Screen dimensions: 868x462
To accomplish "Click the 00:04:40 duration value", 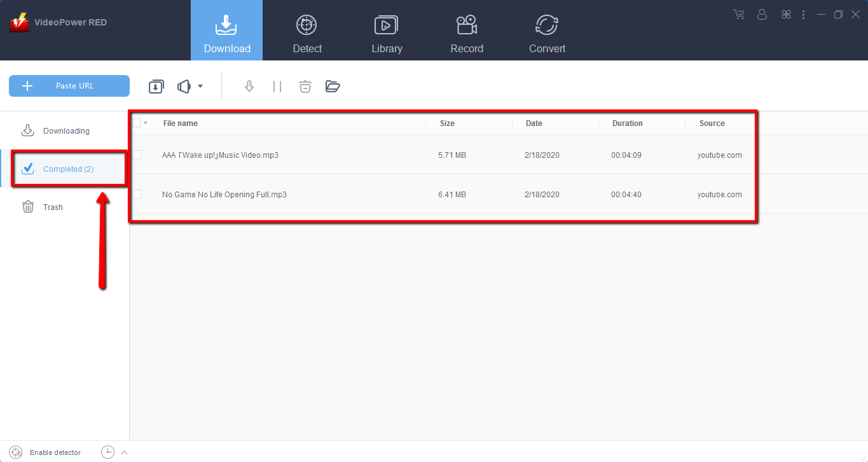I will 626,195.
